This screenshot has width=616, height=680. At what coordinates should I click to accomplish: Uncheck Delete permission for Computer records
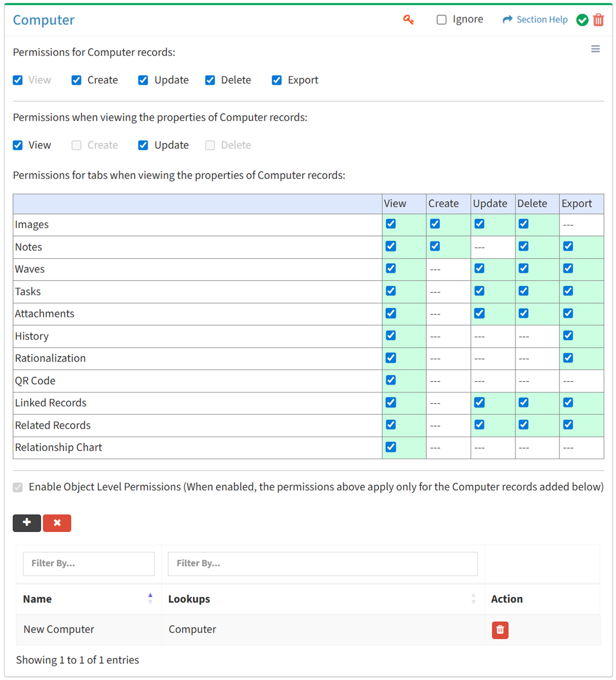210,80
